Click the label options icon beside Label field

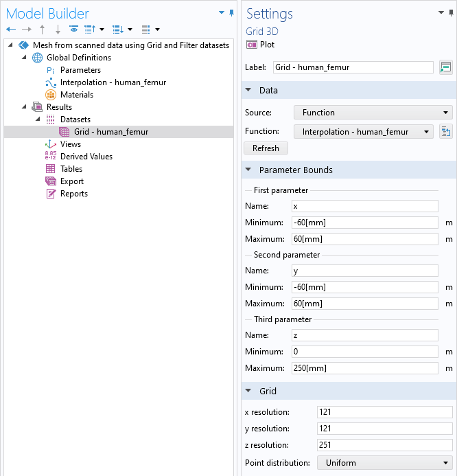point(445,67)
